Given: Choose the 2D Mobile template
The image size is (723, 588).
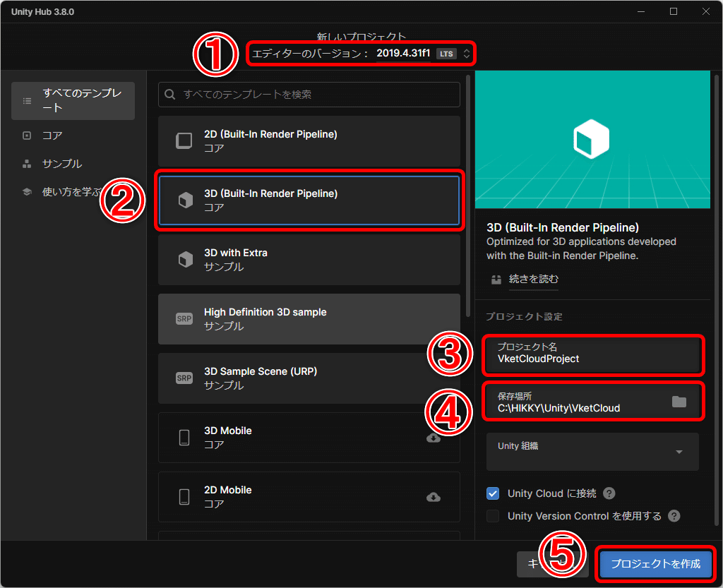Looking at the screenshot, I should click(x=309, y=497).
